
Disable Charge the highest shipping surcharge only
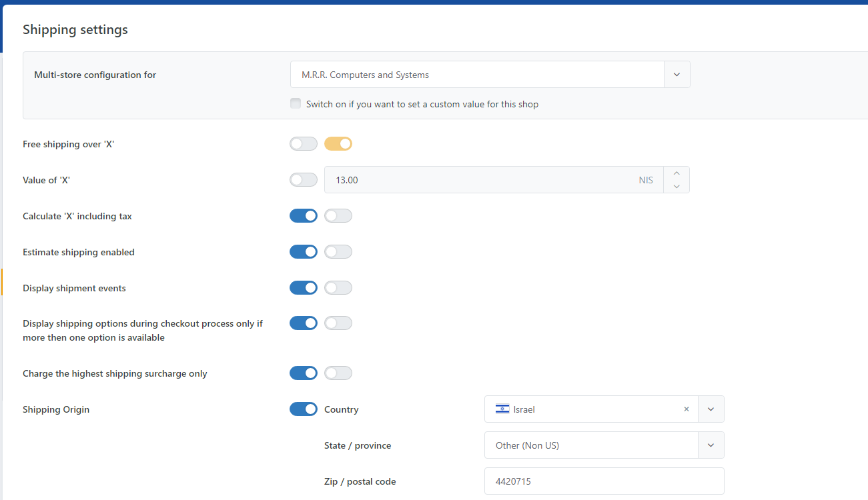point(304,373)
